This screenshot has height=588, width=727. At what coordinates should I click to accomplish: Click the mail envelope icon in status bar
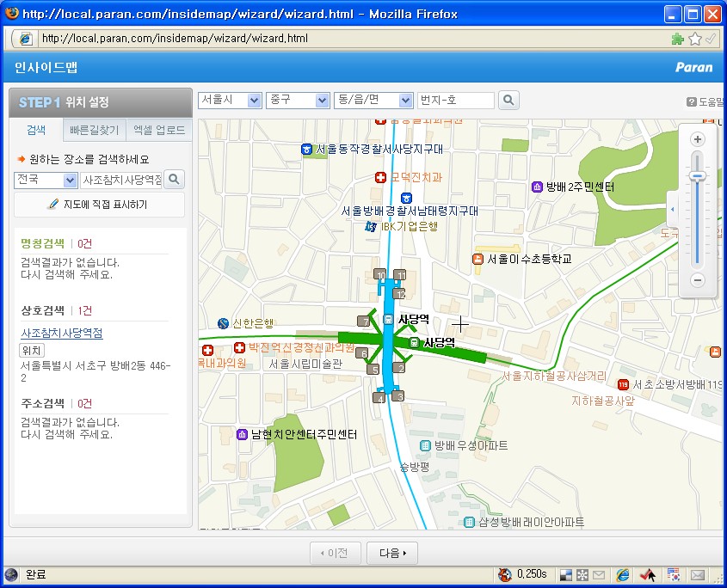[698, 575]
